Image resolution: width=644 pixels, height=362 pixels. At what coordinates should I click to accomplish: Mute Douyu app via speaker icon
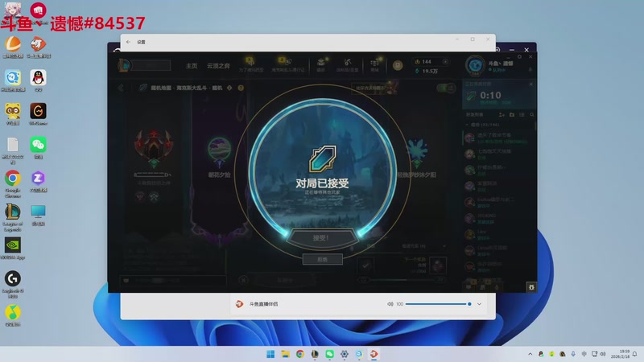pos(390,304)
